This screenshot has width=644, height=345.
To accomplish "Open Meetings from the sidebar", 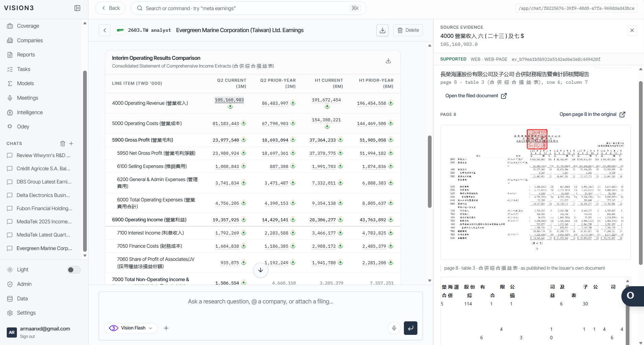I will [x=28, y=98].
